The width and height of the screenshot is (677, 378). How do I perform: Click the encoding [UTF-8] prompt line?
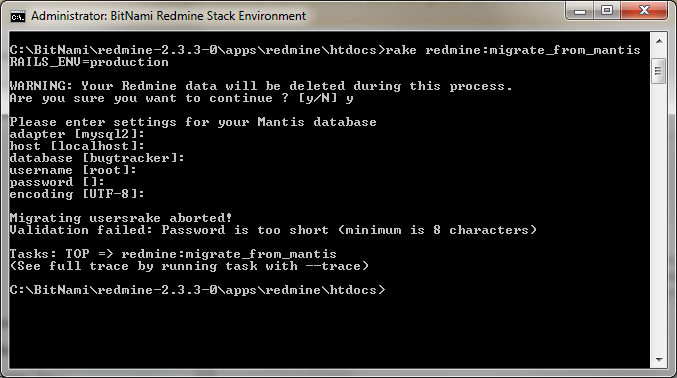77,194
